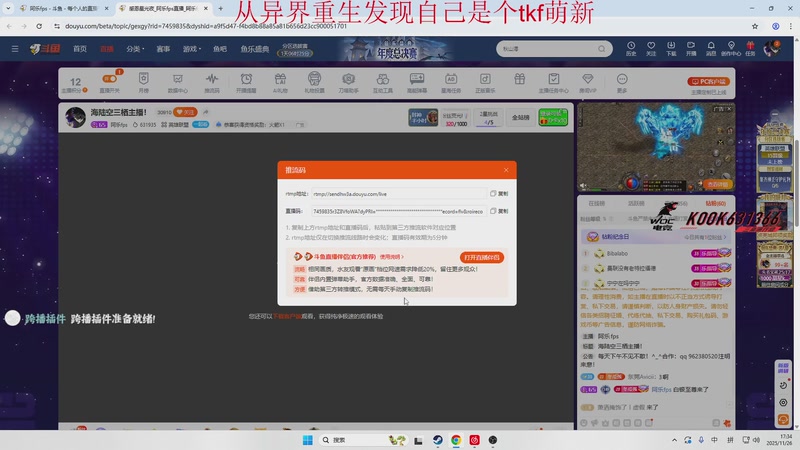The width and height of the screenshot is (800, 450).
Task: Click the settings gear in floating sidebar
Action: click(x=783, y=403)
